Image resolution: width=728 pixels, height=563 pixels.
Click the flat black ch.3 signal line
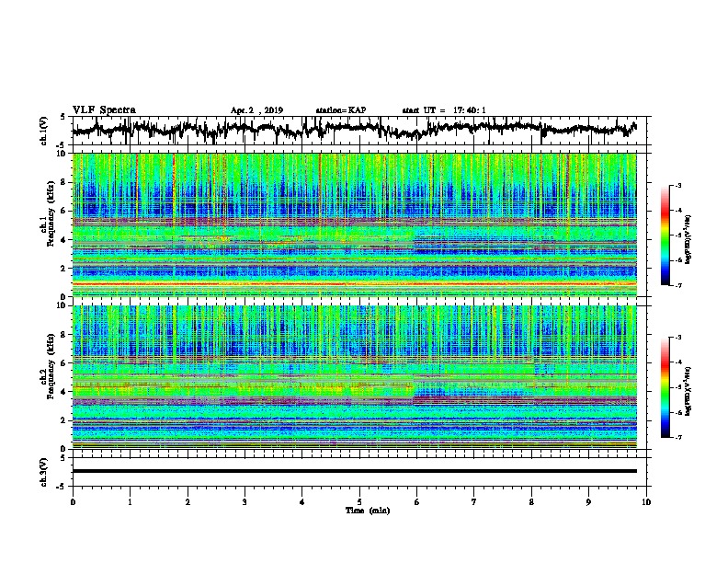pos(354,471)
